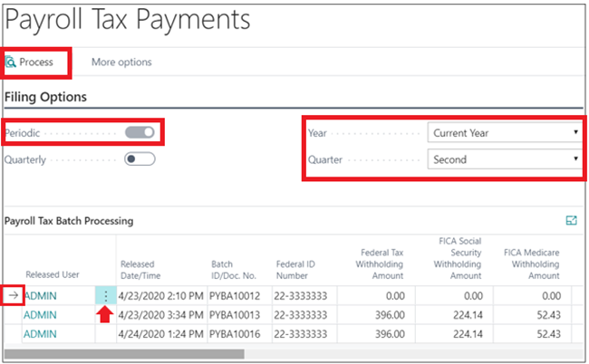Expand Payroll Tax Batch Processing to full view
589x364 pixels.
(571, 221)
